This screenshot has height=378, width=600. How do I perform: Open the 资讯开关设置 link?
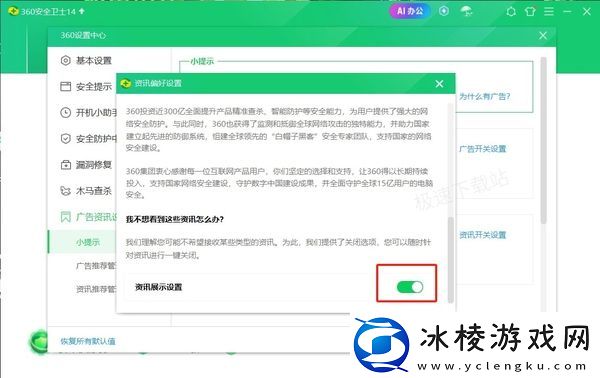tap(483, 235)
